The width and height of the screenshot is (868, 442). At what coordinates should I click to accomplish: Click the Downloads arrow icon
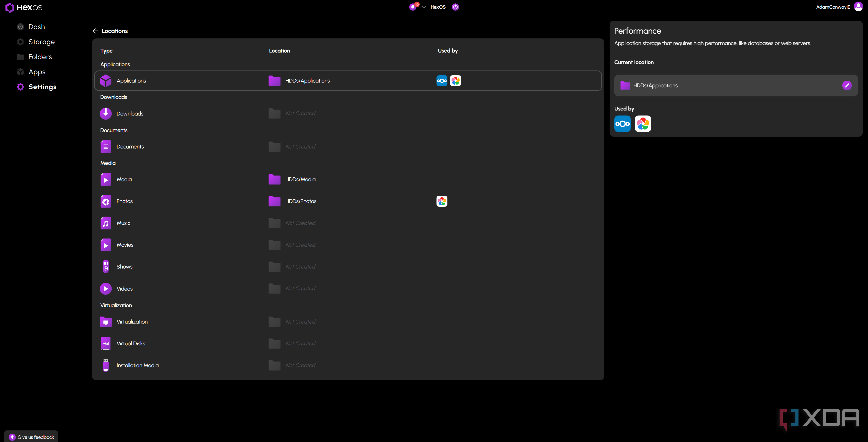click(106, 113)
